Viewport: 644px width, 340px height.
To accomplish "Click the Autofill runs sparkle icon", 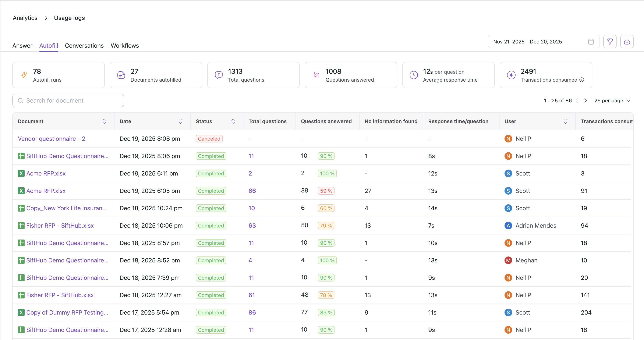I will (x=24, y=75).
